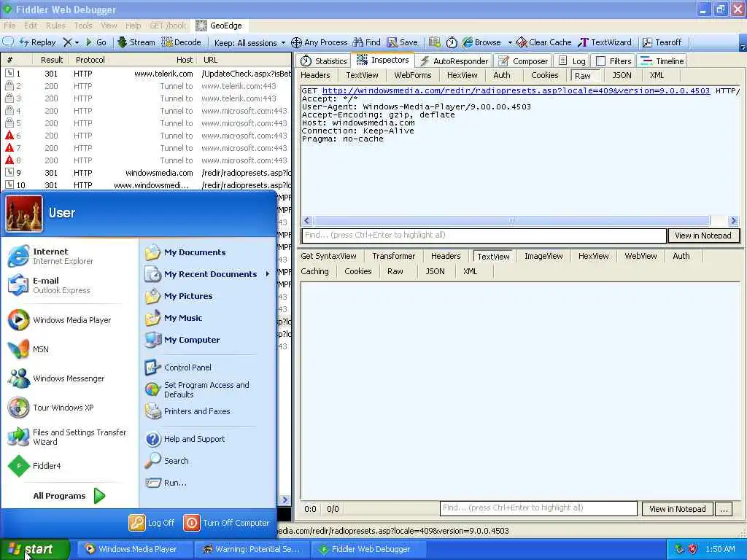Open Control Panel from Start menu
747x560 pixels.
click(208, 367)
